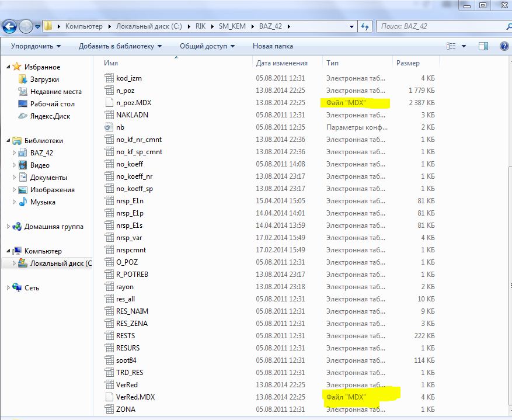Select the 'RESTS' file icon
512x420 pixels.
point(109,336)
